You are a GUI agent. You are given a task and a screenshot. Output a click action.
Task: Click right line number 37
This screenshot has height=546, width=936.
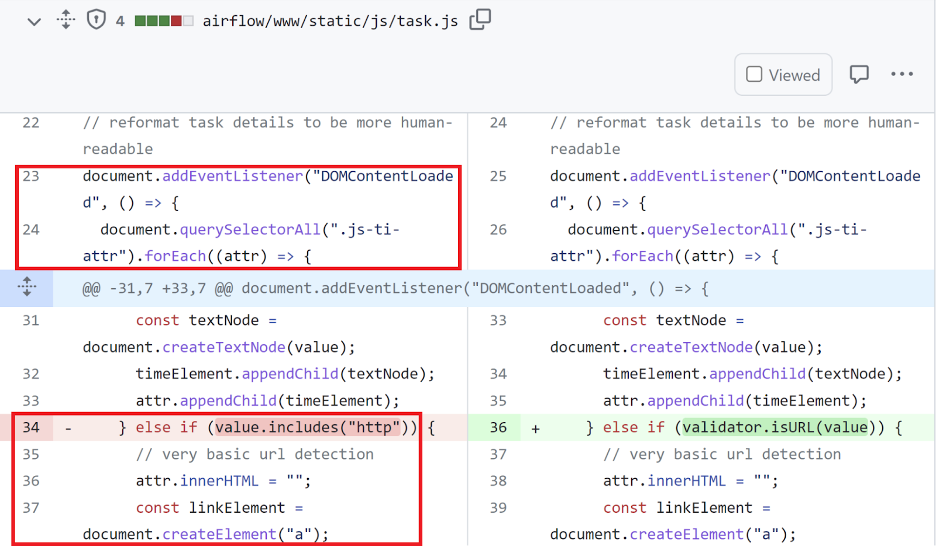498,454
